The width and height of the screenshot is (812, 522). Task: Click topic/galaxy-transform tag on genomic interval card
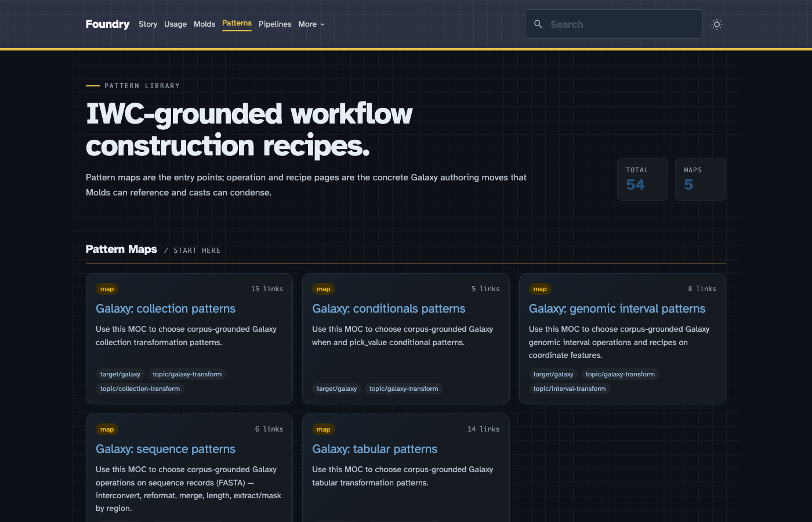(620, 374)
